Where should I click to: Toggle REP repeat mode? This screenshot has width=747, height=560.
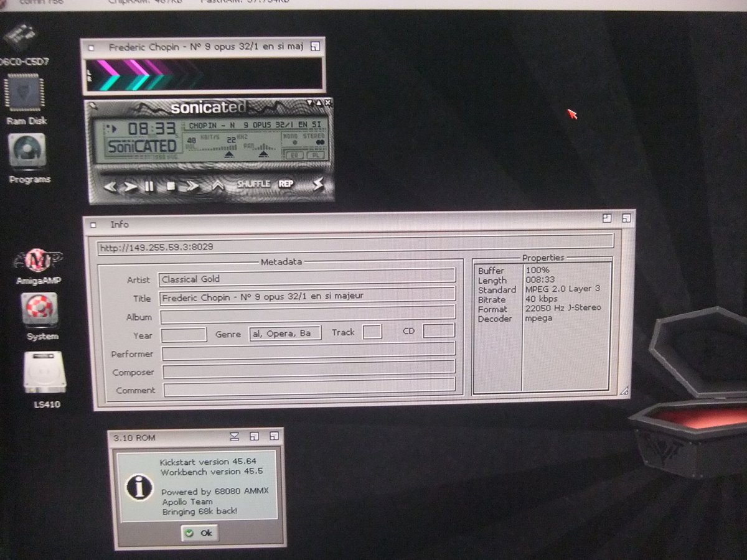pos(286,184)
